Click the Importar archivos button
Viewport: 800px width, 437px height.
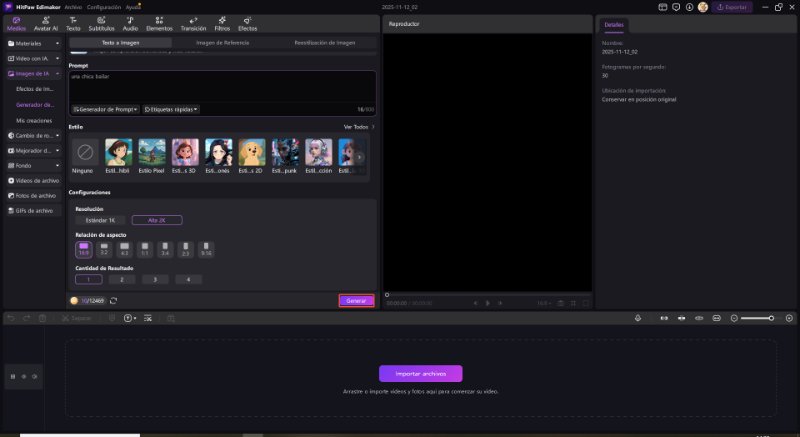click(420, 373)
